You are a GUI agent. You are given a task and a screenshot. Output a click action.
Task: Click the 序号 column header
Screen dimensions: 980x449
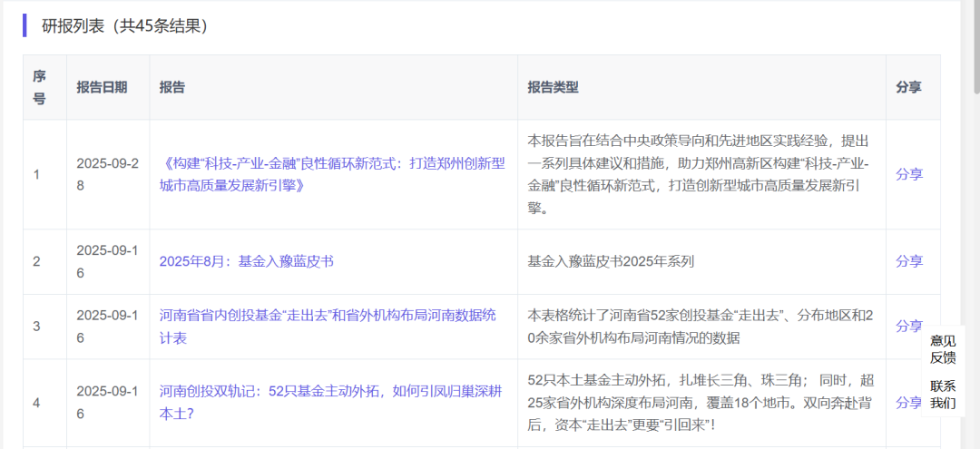[39, 87]
